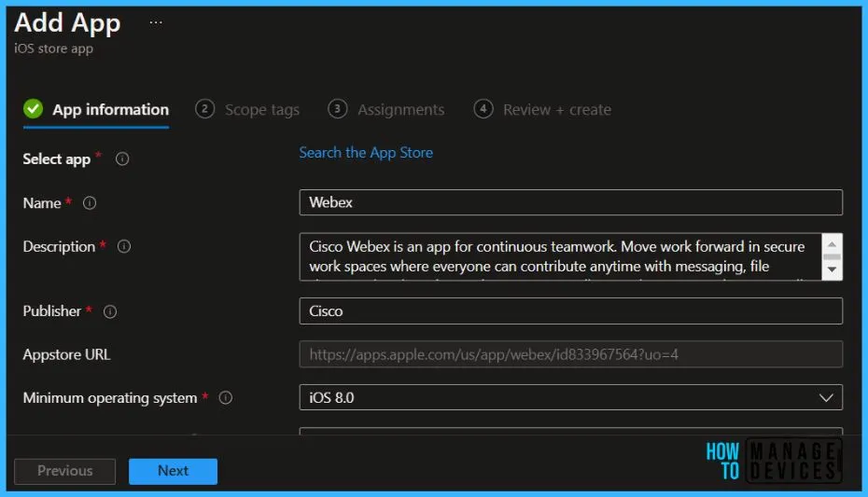868x497 pixels.
Task: Click the info icon next to Description
Action: (124, 246)
